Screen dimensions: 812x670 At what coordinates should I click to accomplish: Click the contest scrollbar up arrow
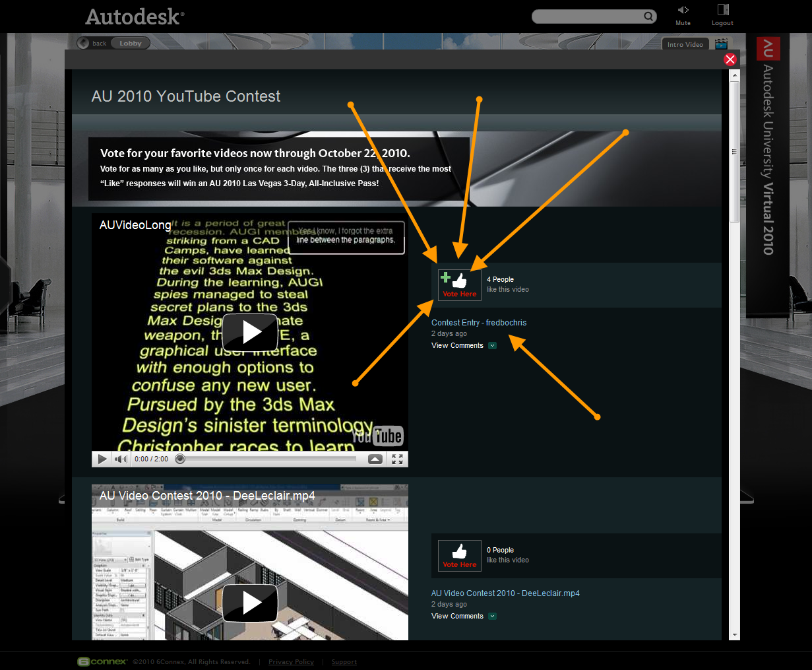tap(735, 75)
